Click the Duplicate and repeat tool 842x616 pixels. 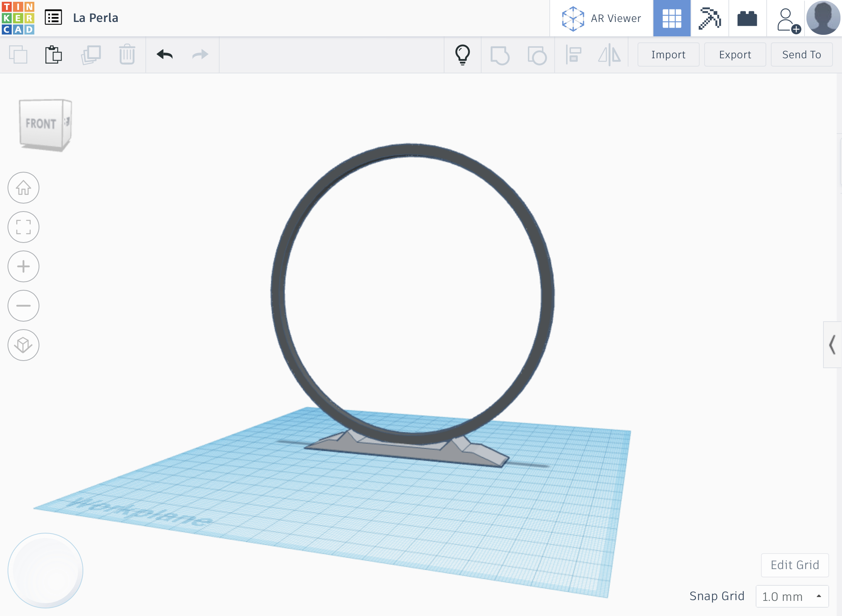coord(91,55)
